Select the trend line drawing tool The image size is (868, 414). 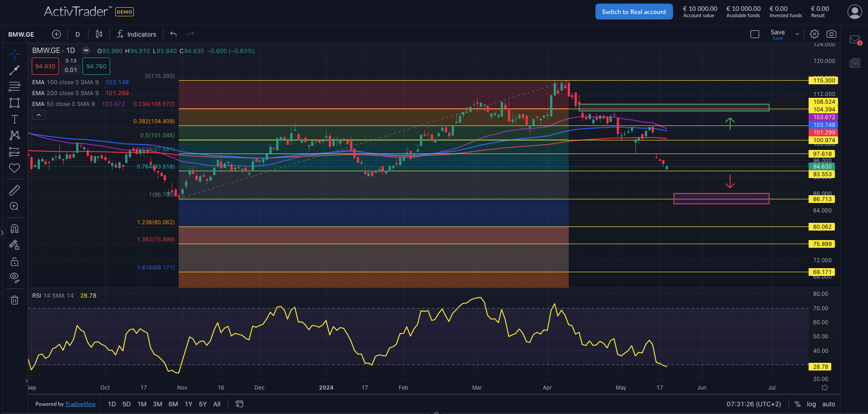point(15,70)
